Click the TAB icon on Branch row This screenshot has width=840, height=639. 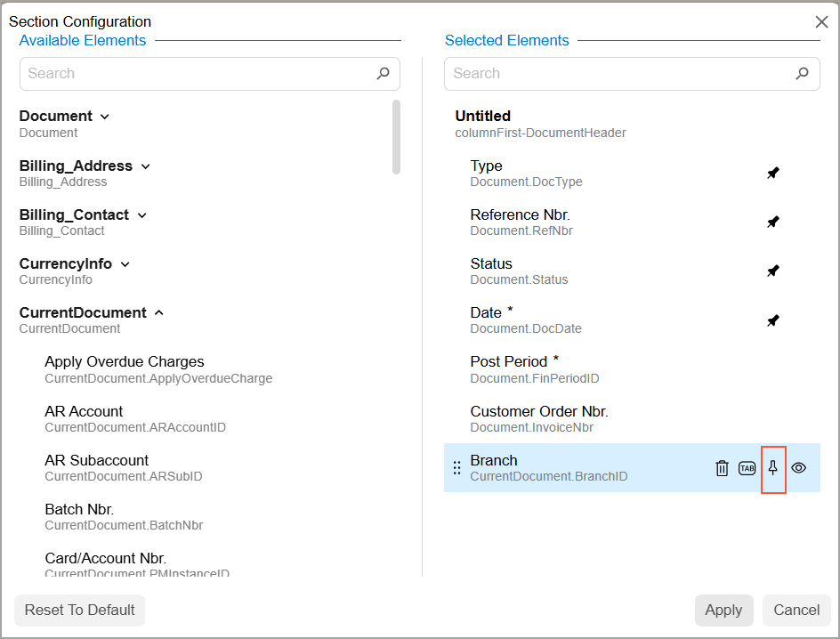click(x=747, y=468)
